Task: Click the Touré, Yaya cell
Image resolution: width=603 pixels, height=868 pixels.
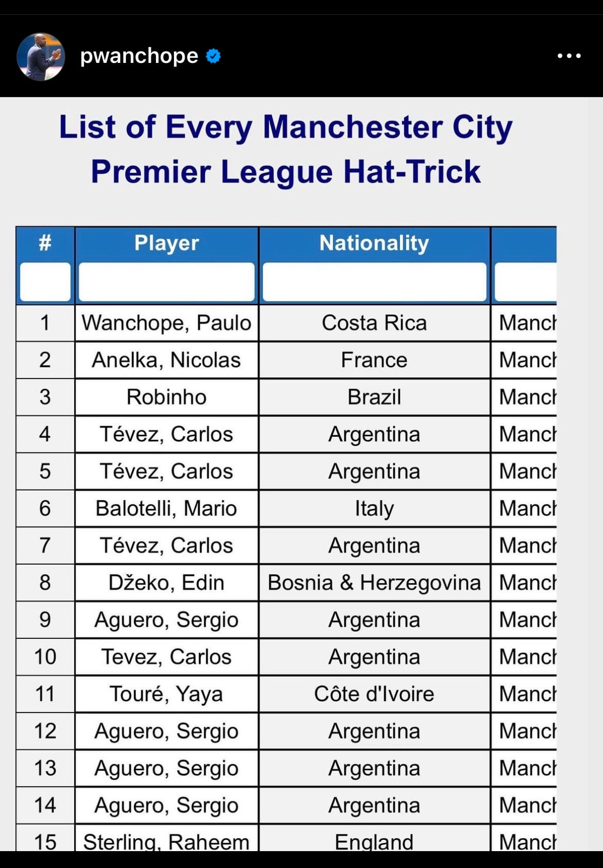Action: (167, 694)
